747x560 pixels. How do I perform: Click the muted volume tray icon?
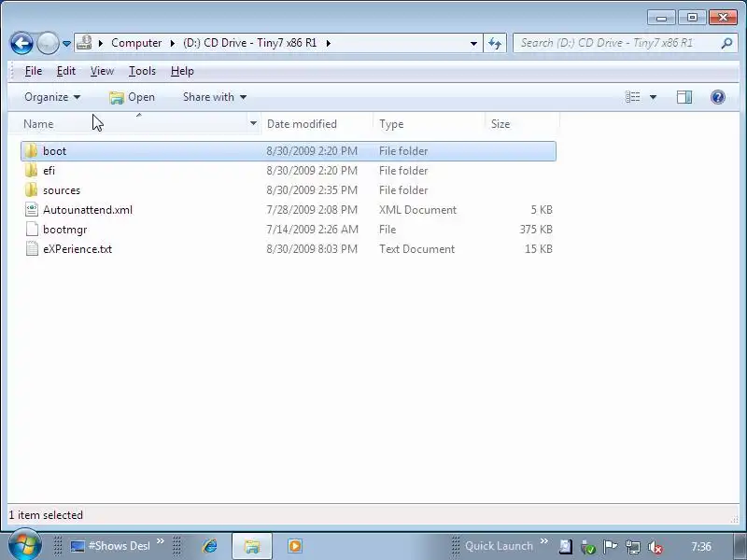(x=655, y=547)
